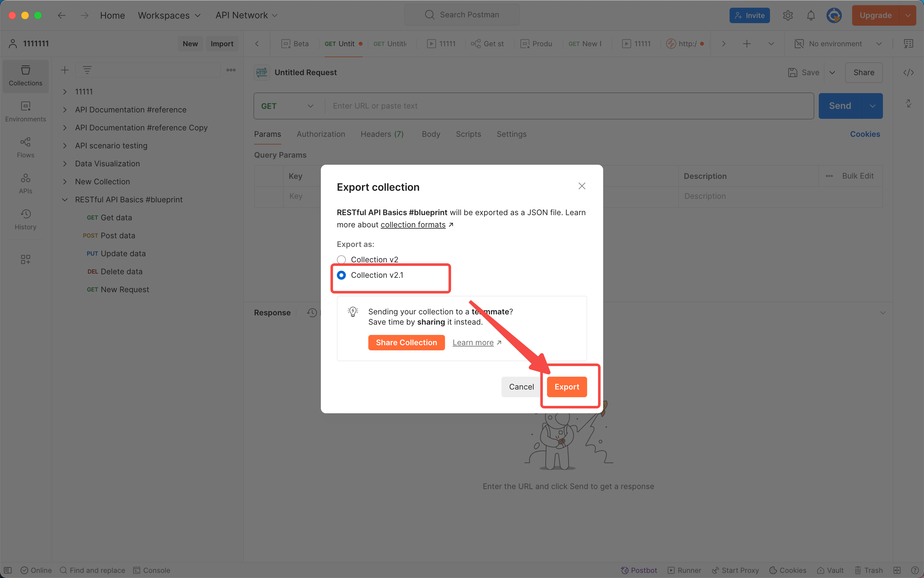Expand API scenario testing collection
This screenshot has width=924, height=578.
tap(65, 146)
